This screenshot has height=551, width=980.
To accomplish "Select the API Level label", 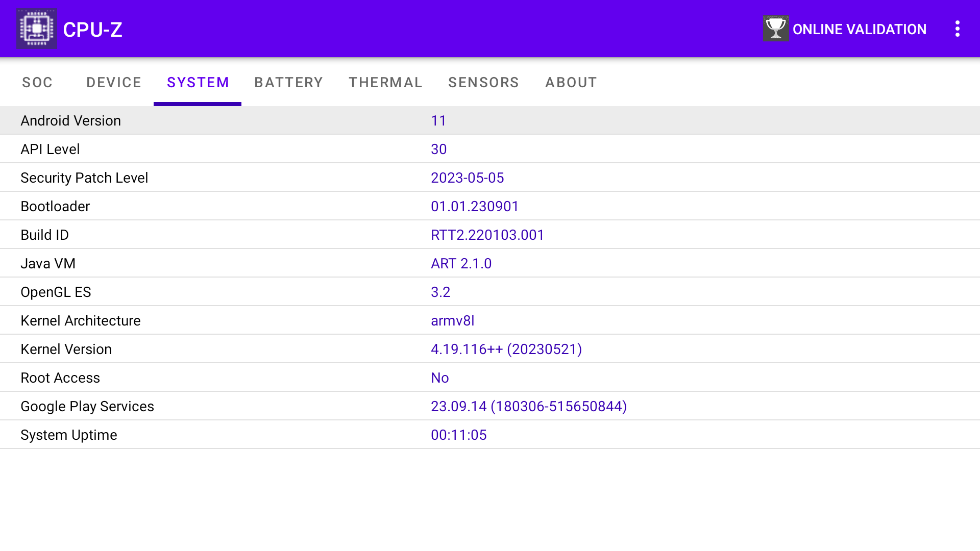I will click(50, 149).
